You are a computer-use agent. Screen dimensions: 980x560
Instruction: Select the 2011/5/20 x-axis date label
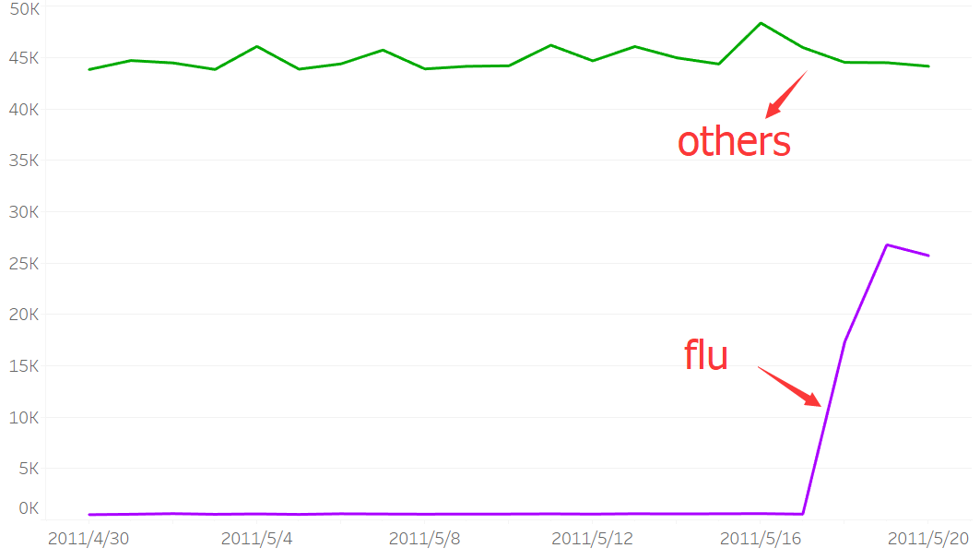pos(928,539)
